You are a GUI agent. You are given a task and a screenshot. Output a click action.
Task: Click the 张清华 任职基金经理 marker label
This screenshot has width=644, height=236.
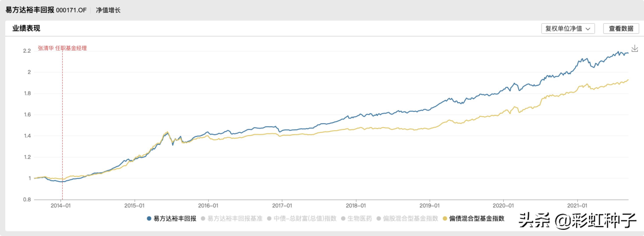[x=62, y=48]
